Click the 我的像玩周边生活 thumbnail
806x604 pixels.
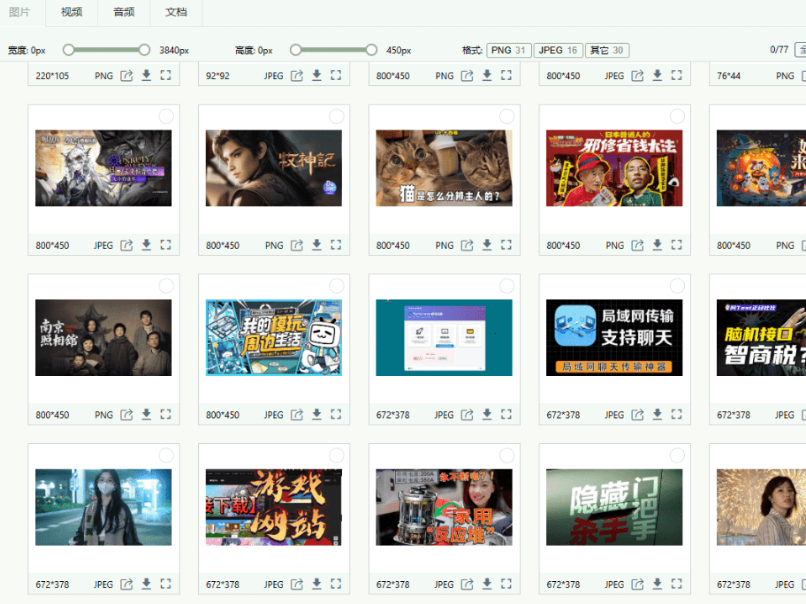[x=273, y=338]
